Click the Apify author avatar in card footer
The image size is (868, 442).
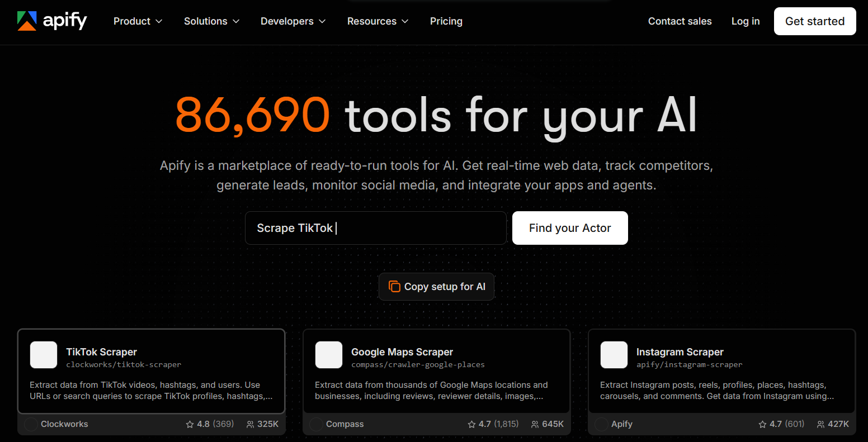tap(601, 424)
